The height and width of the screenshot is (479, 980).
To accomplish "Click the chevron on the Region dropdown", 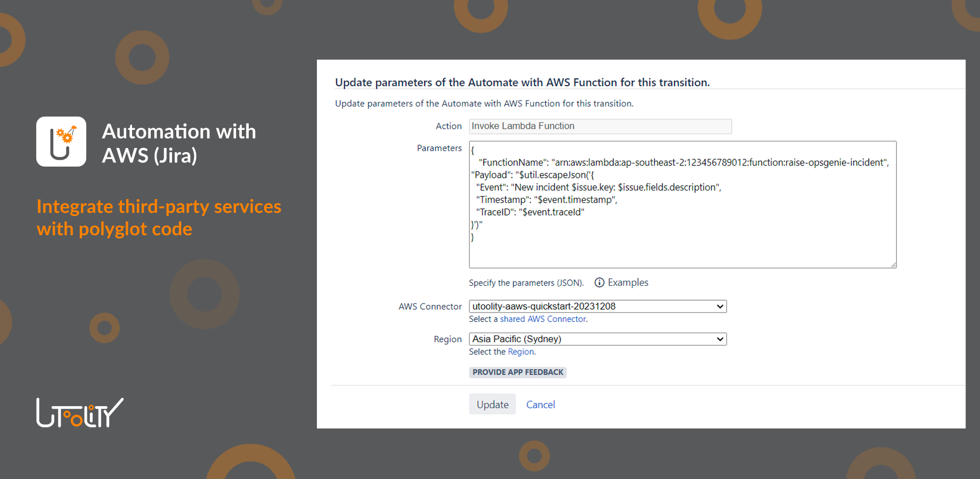I will [719, 339].
